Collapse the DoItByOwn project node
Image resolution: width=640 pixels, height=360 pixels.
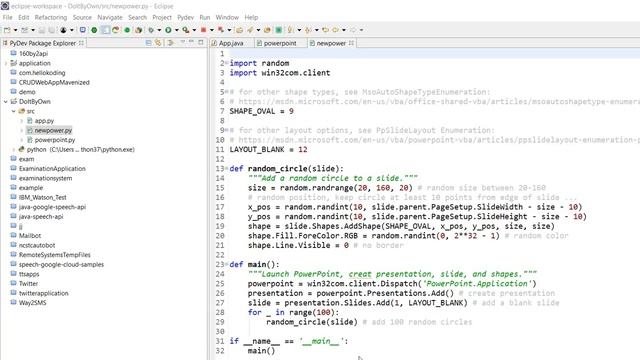point(6,102)
